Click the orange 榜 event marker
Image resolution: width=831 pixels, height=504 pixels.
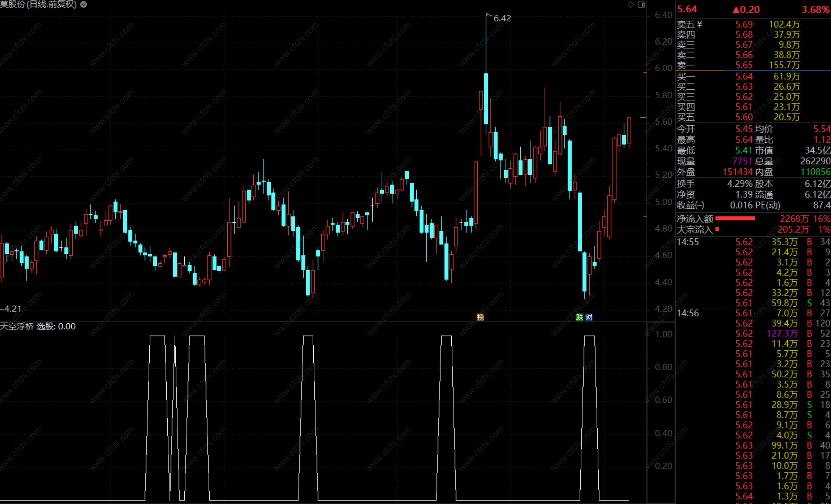pyautogui.click(x=480, y=317)
